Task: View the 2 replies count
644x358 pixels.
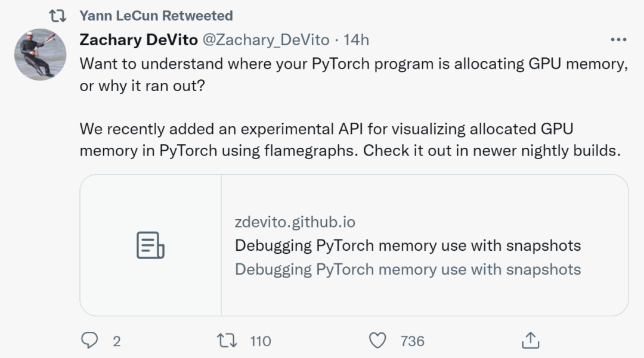Action: click(115, 342)
